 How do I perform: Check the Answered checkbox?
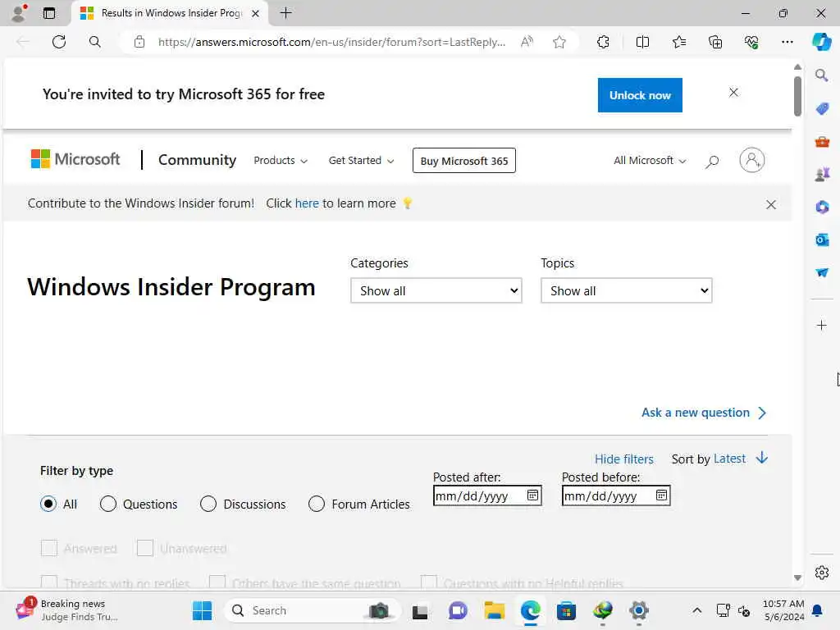pyautogui.click(x=48, y=548)
